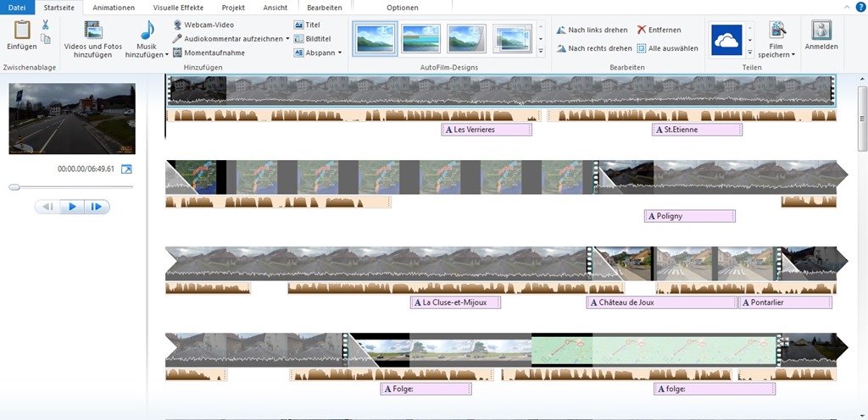Expand Audiokommentar aufzeichnen dropdown arrow
The image size is (868, 420).
point(287,39)
